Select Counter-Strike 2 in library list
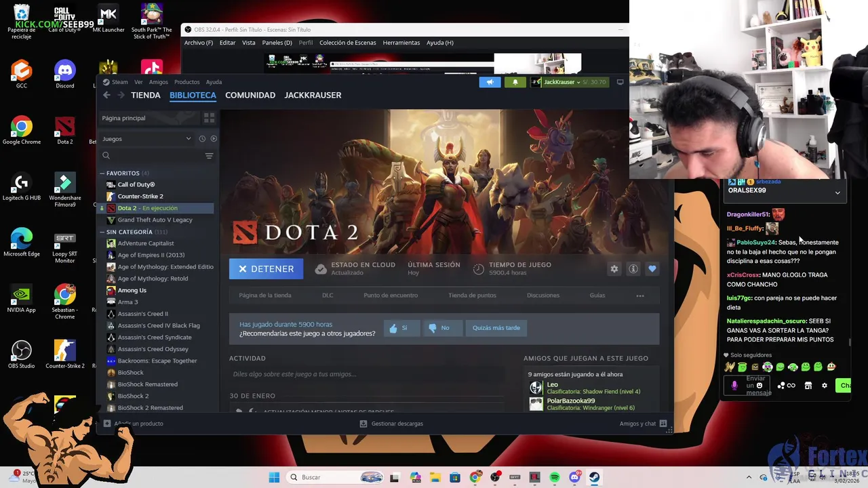The height and width of the screenshot is (488, 868). click(x=156, y=197)
